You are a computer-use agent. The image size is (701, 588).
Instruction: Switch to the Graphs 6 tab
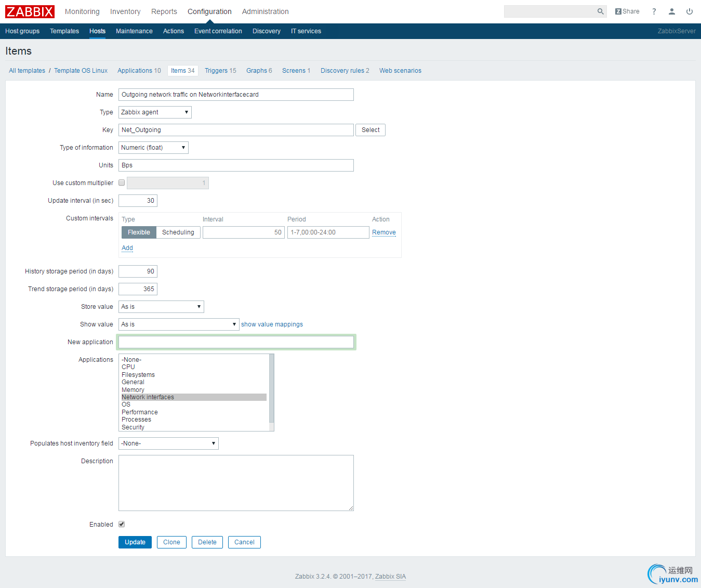[x=259, y=71]
